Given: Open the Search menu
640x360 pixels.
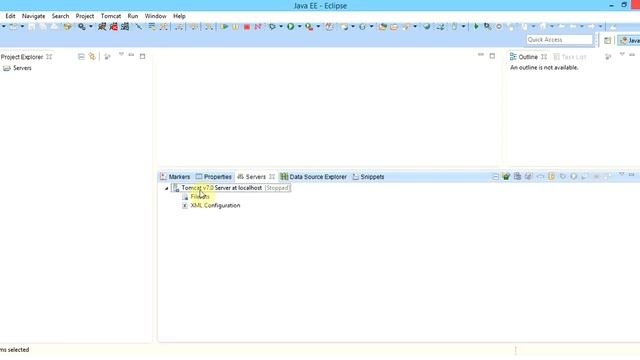Looking at the screenshot, I should [x=60, y=16].
